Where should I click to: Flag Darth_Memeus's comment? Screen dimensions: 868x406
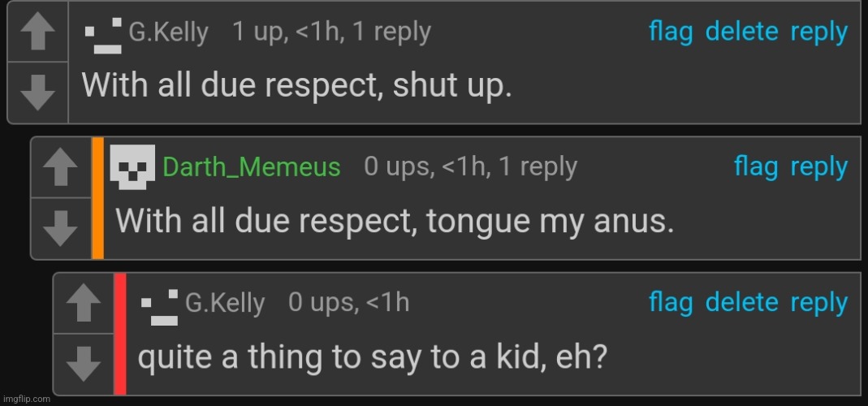(x=756, y=167)
